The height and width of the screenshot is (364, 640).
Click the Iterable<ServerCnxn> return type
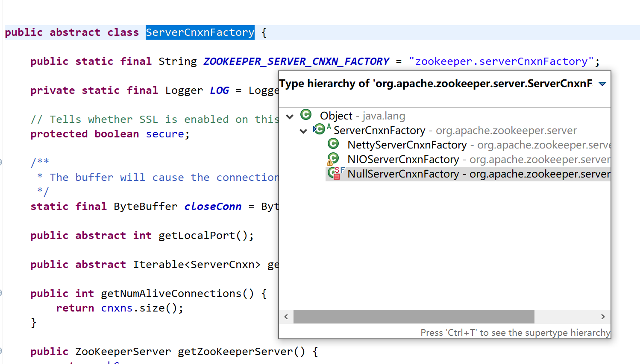(x=197, y=265)
